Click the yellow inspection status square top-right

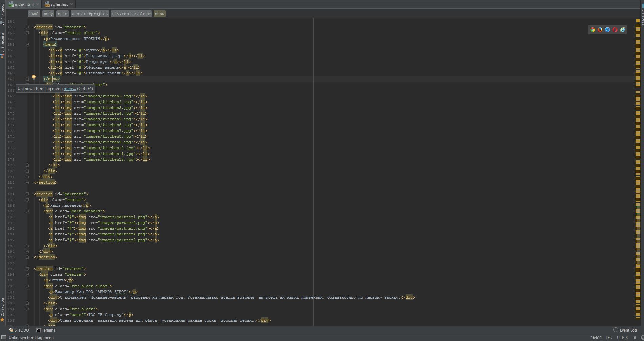[638, 21]
